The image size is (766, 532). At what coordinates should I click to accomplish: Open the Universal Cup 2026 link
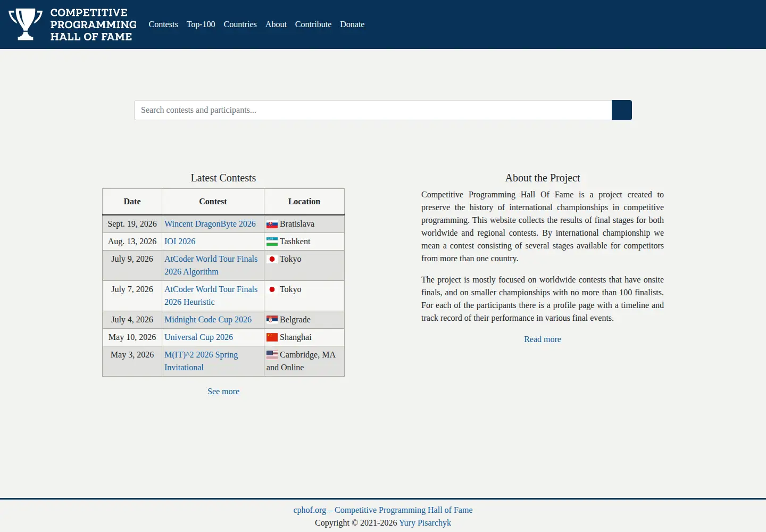pyautogui.click(x=198, y=337)
